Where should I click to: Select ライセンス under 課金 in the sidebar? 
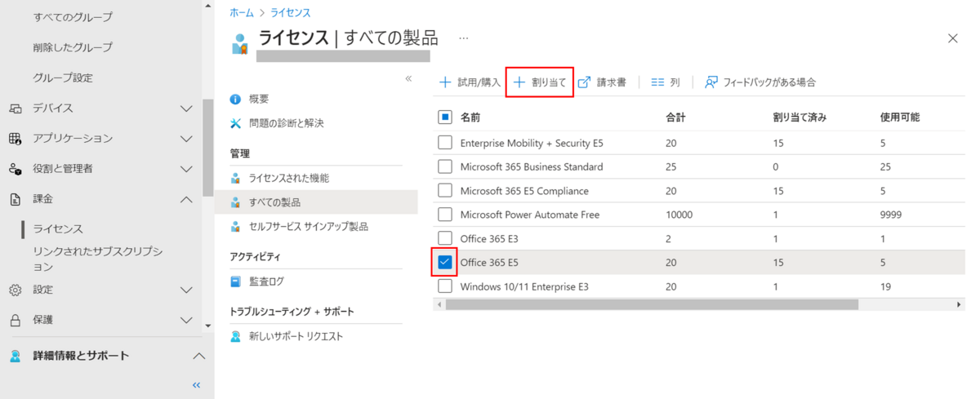58,229
